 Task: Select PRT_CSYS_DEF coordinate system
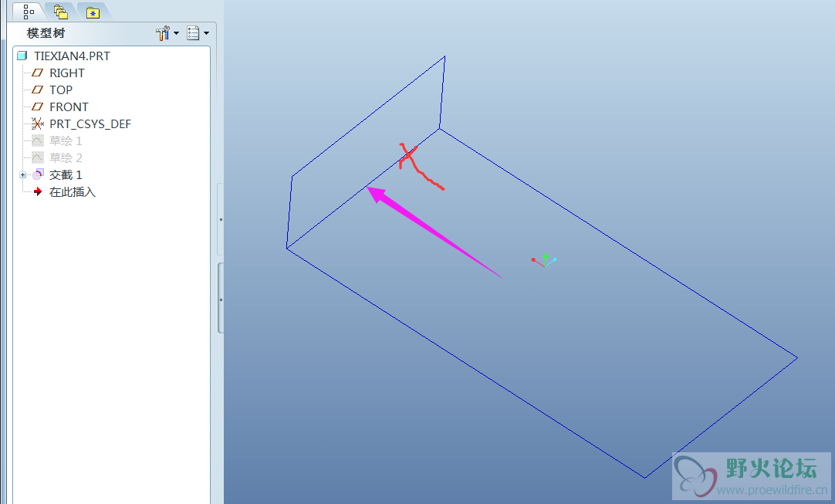pos(90,124)
